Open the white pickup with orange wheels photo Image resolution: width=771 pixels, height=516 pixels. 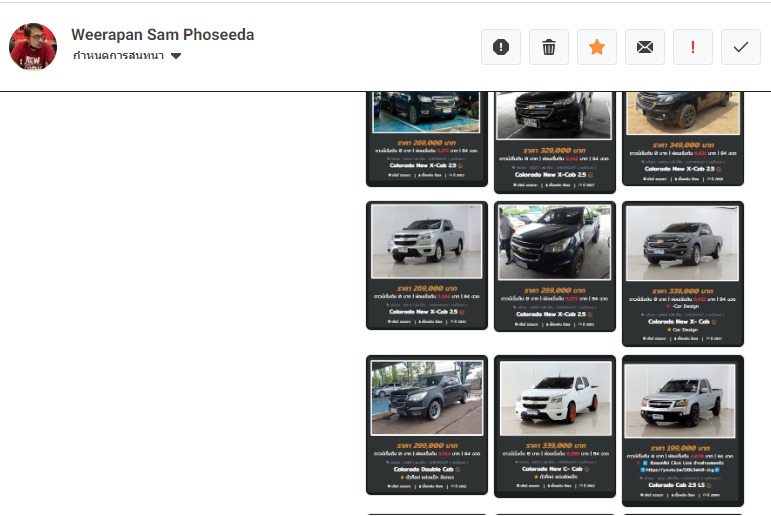tap(556, 398)
